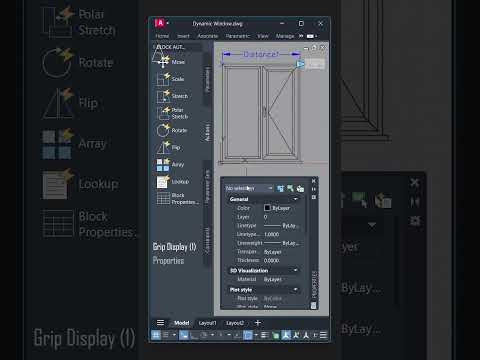Viewport: 480px width, 360px height.
Task: Click the Color ByLayer black swatch
Action: click(x=267, y=208)
